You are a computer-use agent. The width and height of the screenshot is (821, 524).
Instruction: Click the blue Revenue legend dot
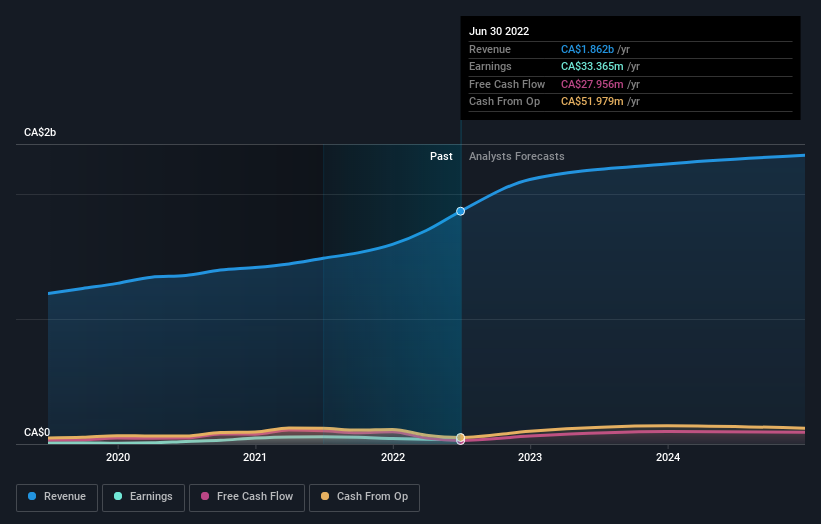click(32, 496)
